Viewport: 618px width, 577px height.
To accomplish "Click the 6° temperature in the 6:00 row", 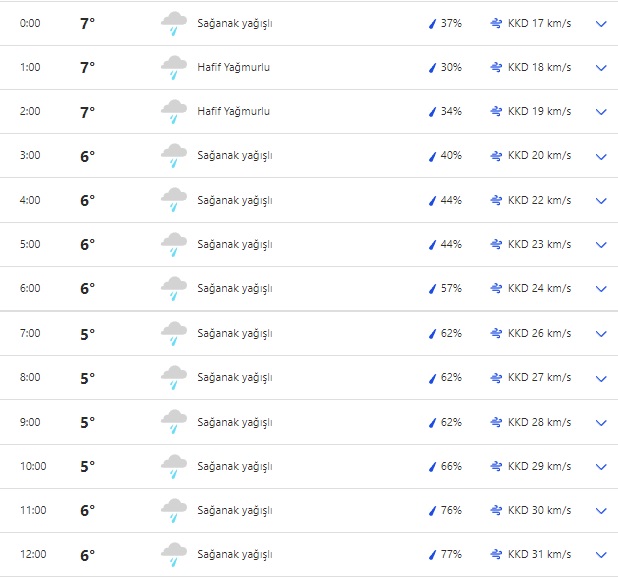I will pyautogui.click(x=87, y=289).
